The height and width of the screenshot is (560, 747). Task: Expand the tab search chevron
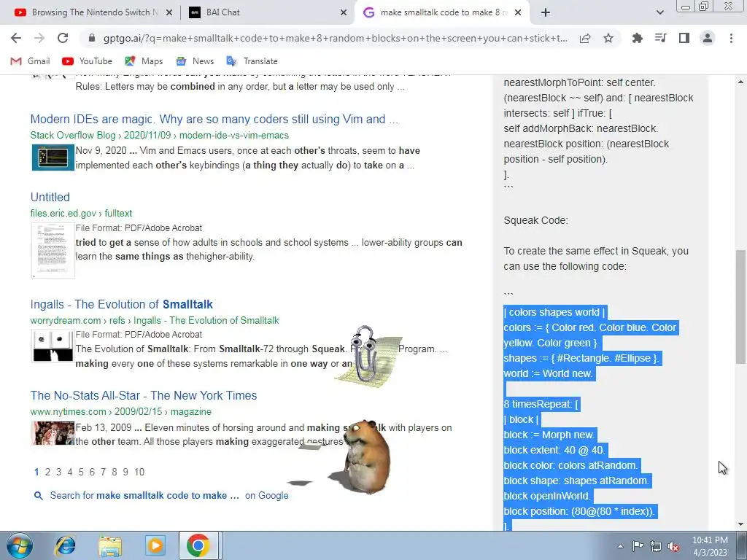[x=659, y=12]
